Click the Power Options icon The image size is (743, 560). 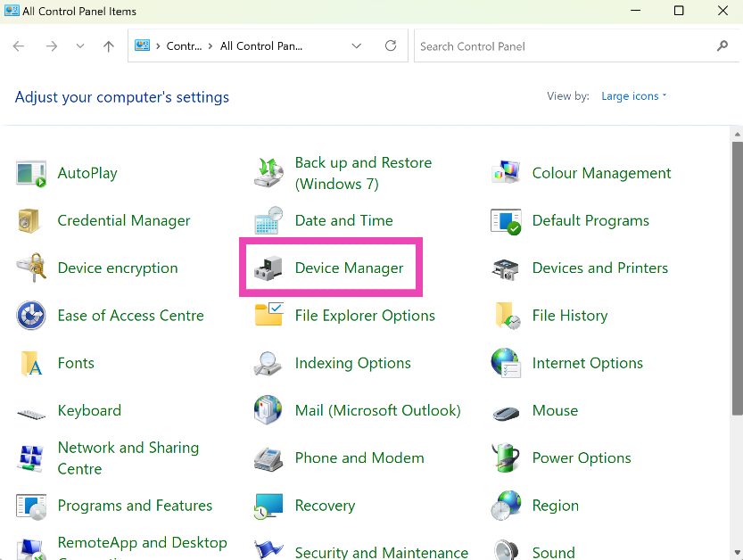[x=506, y=457]
